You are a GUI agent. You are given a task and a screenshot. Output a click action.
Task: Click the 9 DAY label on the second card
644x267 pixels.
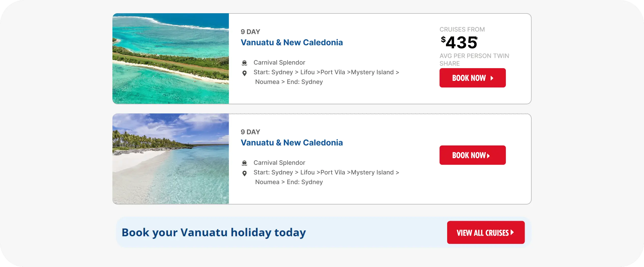point(250,132)
